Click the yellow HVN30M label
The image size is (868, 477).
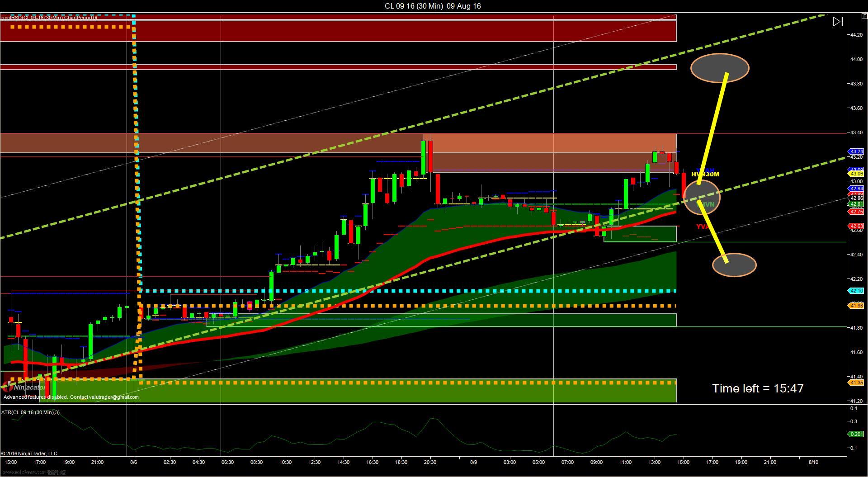coord(705,174)
